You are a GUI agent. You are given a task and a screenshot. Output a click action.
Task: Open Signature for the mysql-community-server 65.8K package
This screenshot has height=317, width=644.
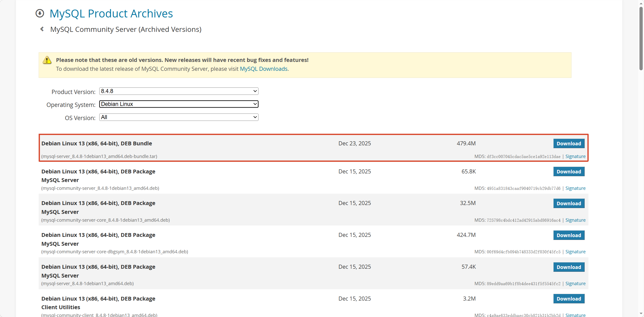point(575,188)
